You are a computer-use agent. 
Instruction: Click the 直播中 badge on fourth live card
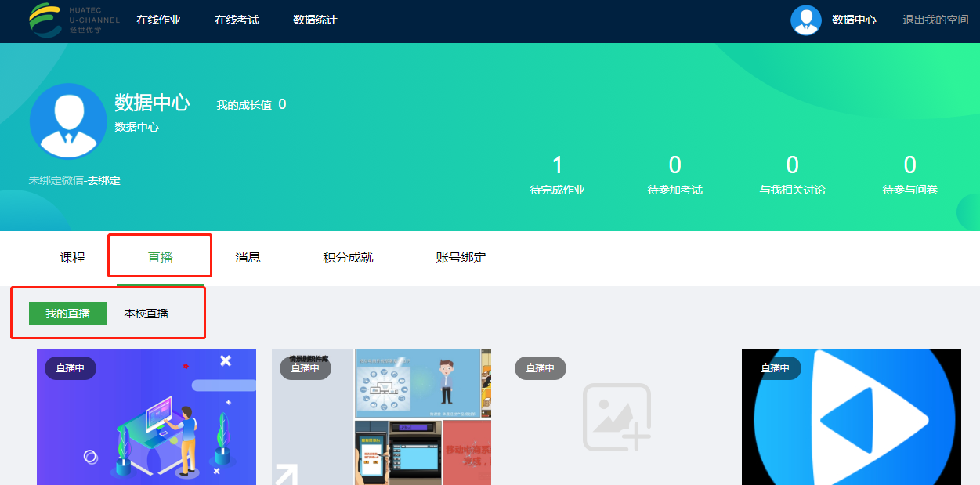pyautogui.click(x=775, y=367)
